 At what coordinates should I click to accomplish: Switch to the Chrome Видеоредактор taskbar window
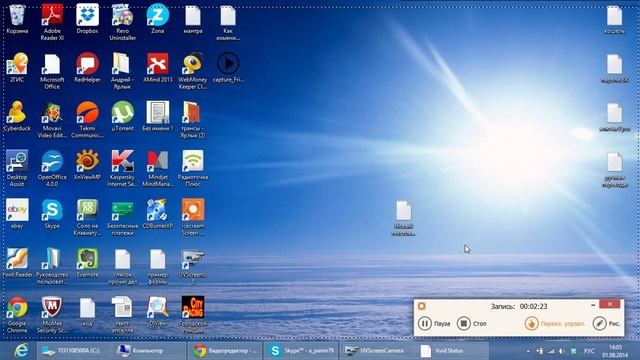tap(224, 351)
